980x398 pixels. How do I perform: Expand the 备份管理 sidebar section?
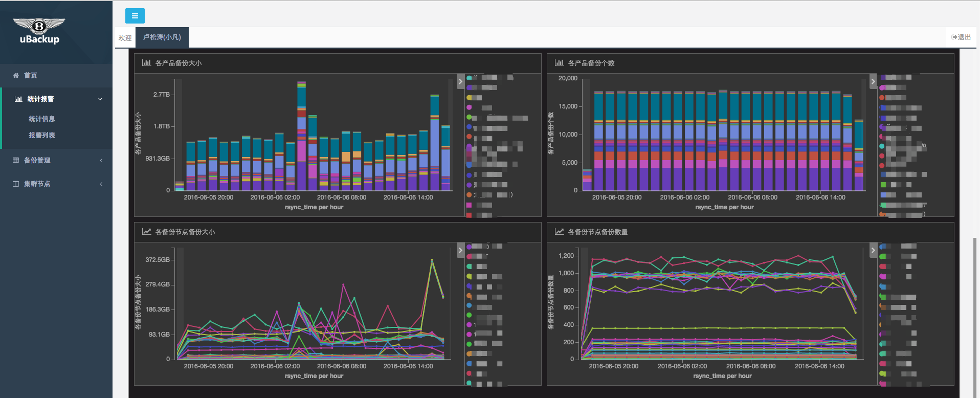click(56, 160)
